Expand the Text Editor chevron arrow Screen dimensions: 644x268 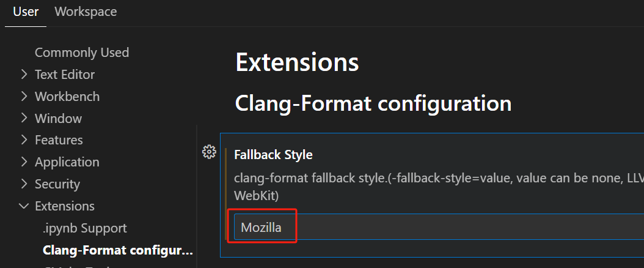click(24, 75)
